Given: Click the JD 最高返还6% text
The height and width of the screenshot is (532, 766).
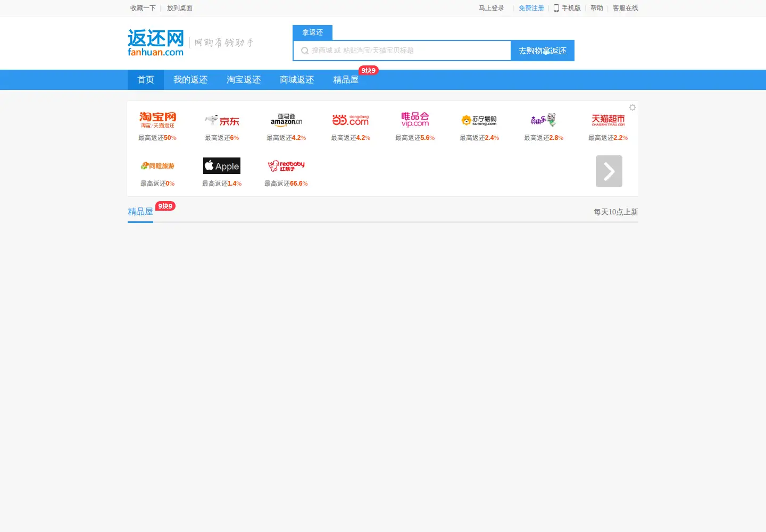Looking at the screenshot, I should pyautogui.click(x=222, y=138).
